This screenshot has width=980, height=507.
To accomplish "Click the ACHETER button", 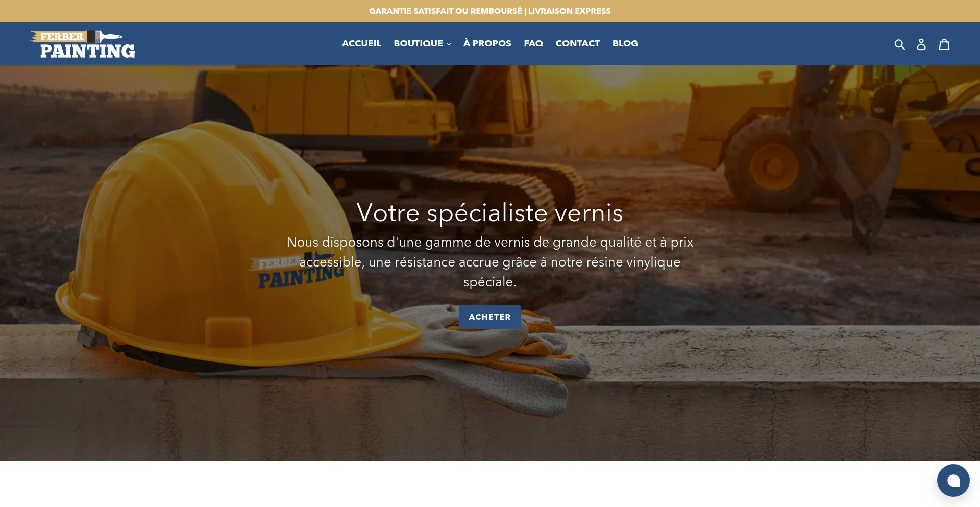I will 489,317.
